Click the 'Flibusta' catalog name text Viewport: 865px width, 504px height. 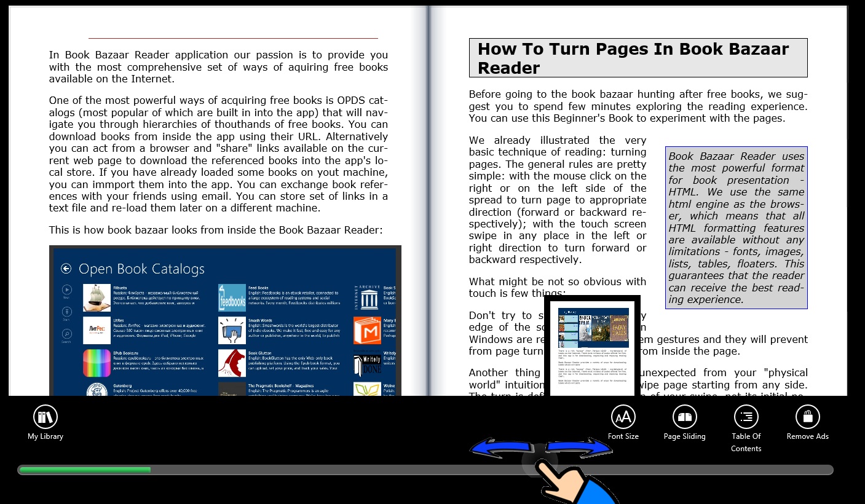(120, 288)
